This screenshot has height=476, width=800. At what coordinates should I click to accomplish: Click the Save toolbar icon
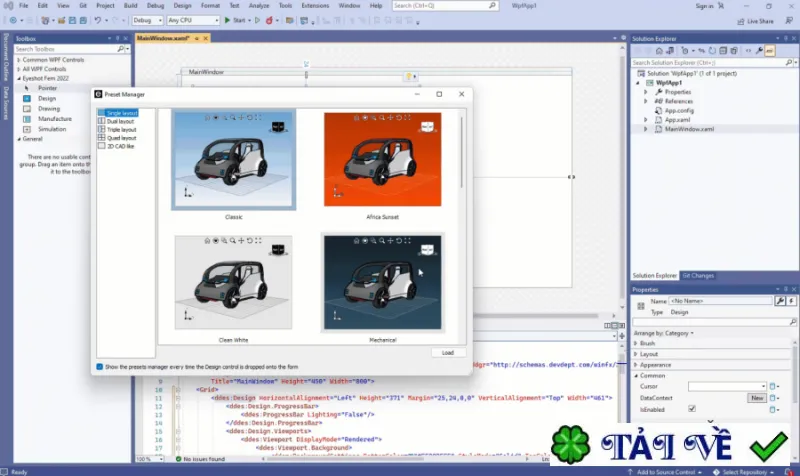click(x=72, y=20)
